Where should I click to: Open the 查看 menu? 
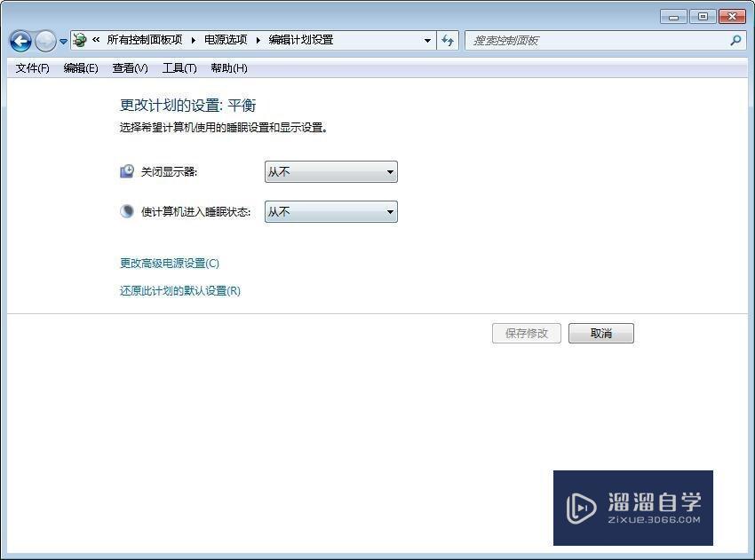[129, 68]
